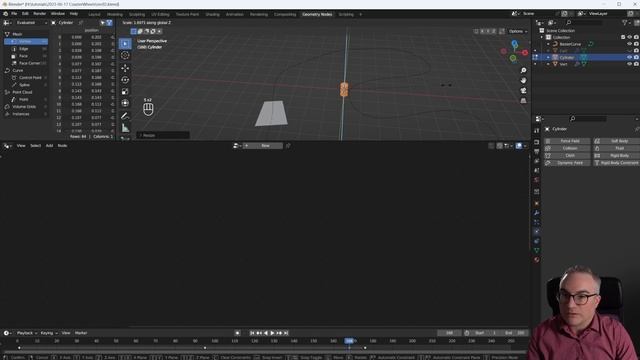This screenshot has height=360, width=640.
Task: Click the outliner filter funnel icon
Action: click(624, 23)
